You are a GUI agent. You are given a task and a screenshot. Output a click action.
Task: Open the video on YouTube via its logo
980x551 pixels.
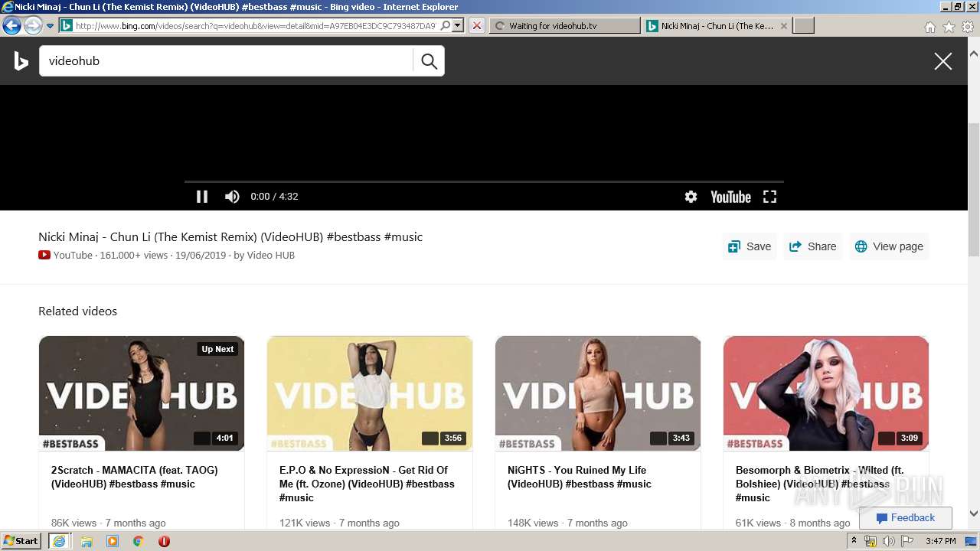pos(730,197)
